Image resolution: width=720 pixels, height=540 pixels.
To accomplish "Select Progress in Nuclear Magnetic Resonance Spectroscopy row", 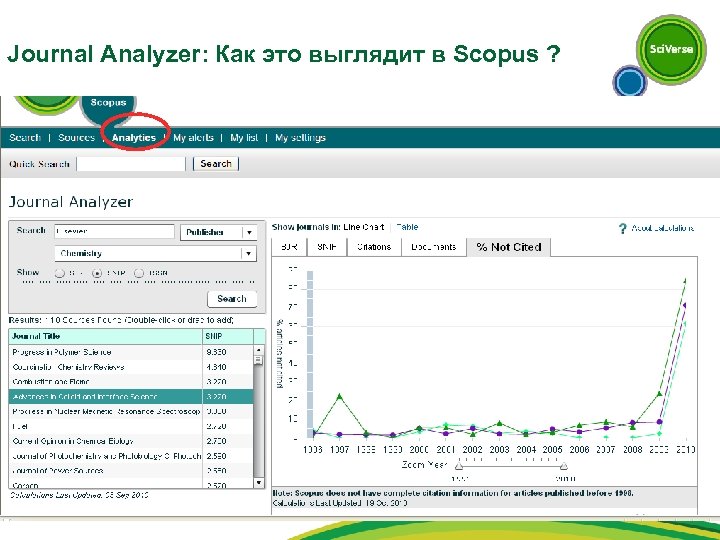I will pos(131,411).
